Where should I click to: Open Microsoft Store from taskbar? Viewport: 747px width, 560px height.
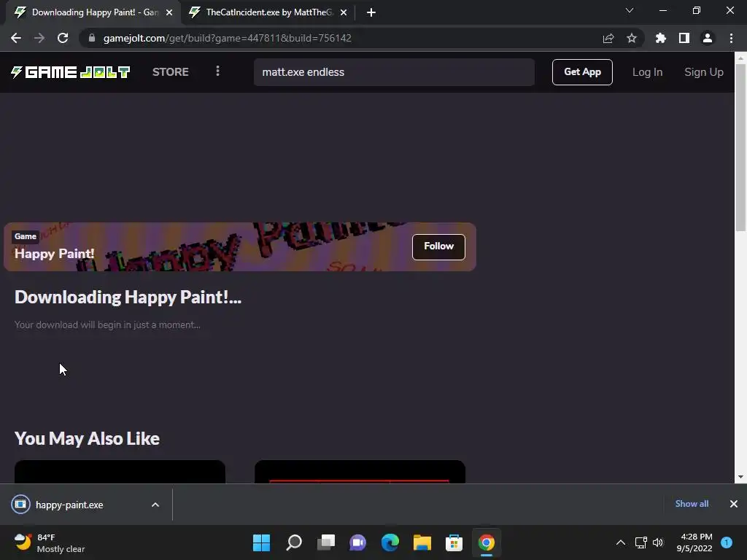pos(454,542)
